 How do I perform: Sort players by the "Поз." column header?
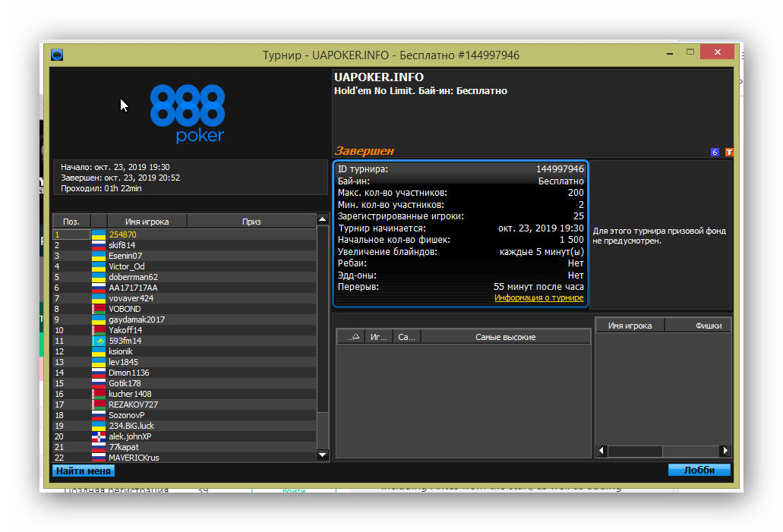[x=71, y=222]
